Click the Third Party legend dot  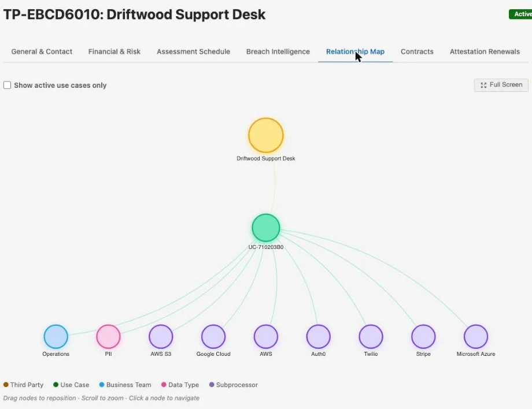pos(6,385)
